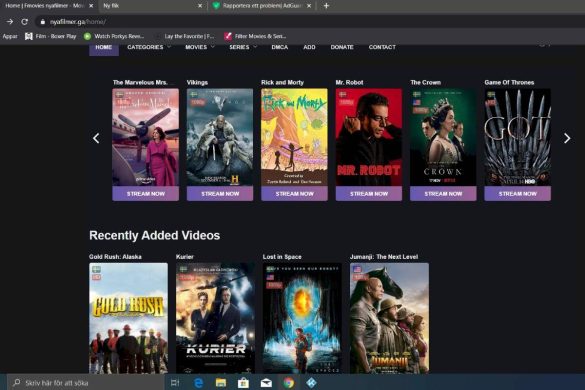Expand the Series dropdown menu

(x=243, y=47)
